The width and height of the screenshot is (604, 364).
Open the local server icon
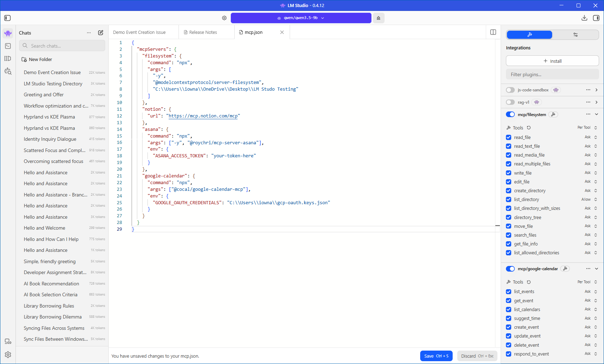8,341
